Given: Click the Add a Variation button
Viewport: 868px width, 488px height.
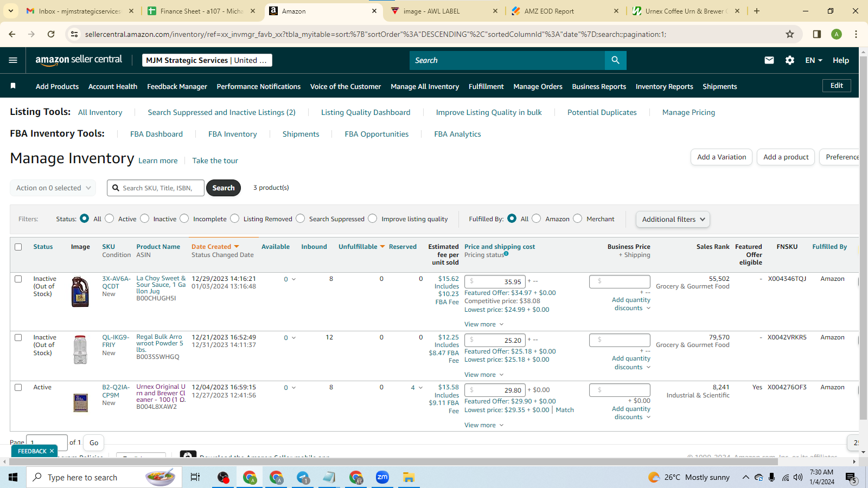Looking at the screenshot, I should 722,157.
